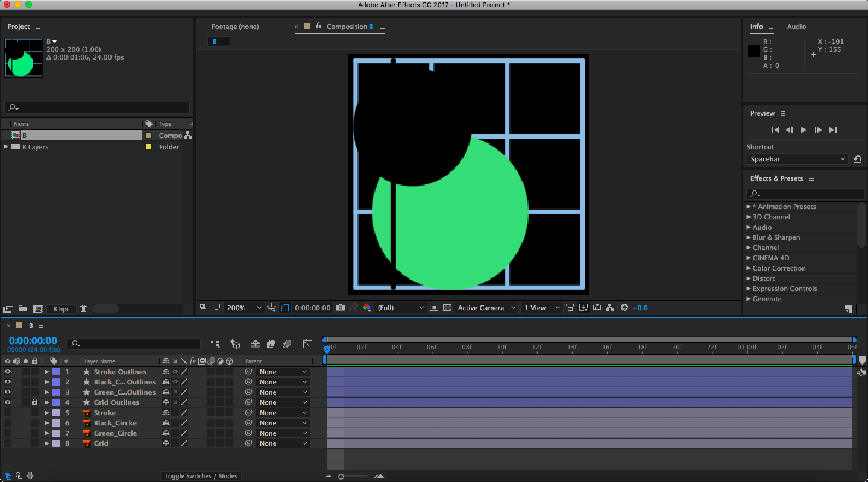
Task: Open the (Full) resolution dropdown
Action: coord(400,308)
